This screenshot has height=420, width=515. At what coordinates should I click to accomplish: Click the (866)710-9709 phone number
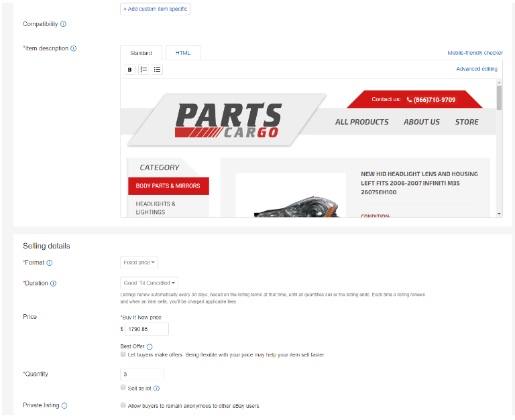coord(435,100)
